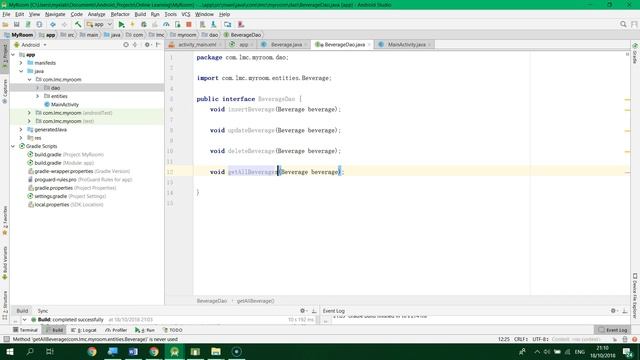
Task: Toggle the Favorites side tab
Action: (5, 220)
